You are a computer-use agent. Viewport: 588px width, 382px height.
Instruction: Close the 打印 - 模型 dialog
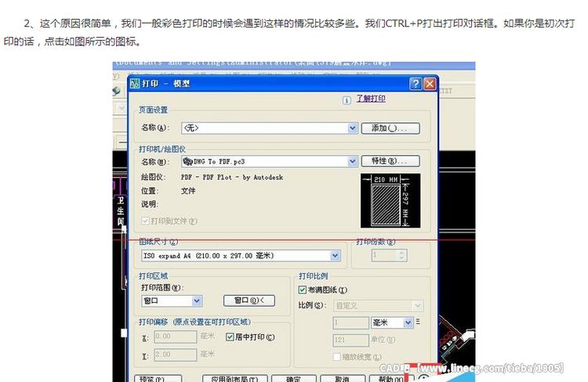click(430, 84)
